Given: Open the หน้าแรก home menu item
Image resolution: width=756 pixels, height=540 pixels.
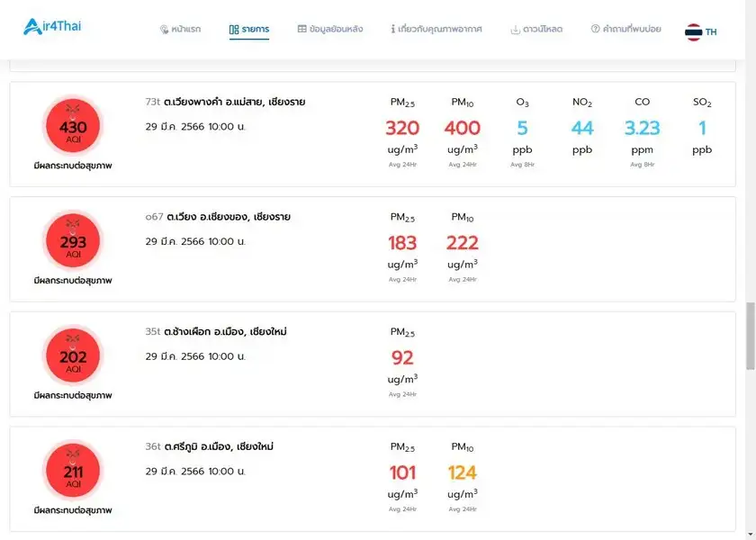Looking at the screenshot, I should point(180,30).
